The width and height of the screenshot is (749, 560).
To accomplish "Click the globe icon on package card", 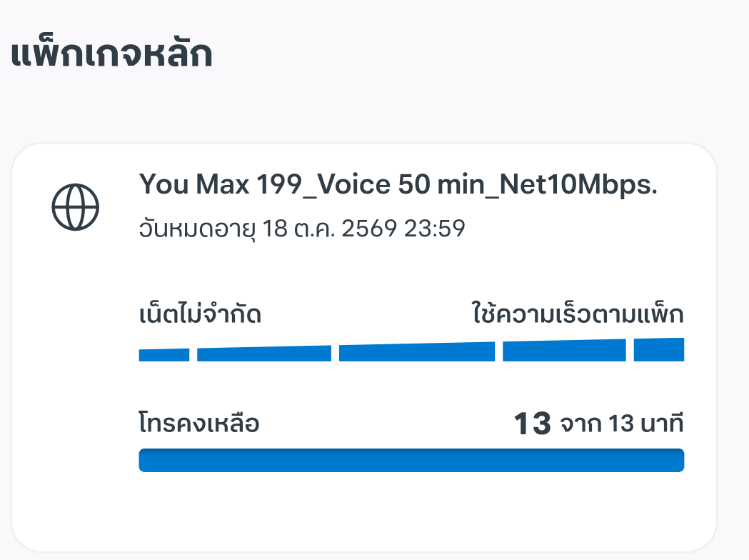I will point(76,207).
